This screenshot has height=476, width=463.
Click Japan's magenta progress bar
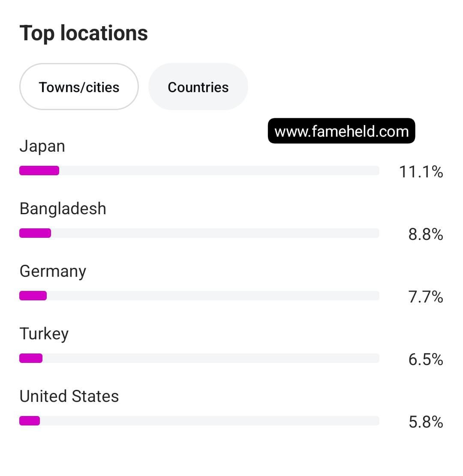tap(39, 171)
